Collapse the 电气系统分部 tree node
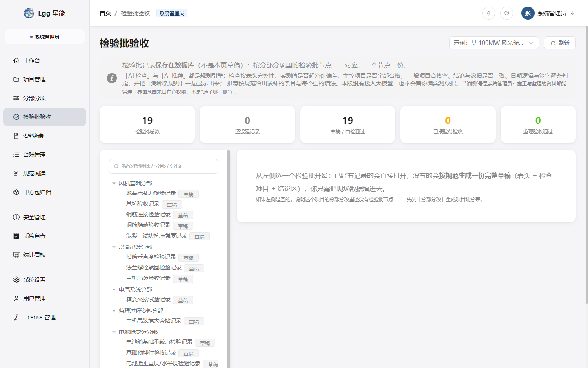 pyautogui.click(x=114, y=289)
